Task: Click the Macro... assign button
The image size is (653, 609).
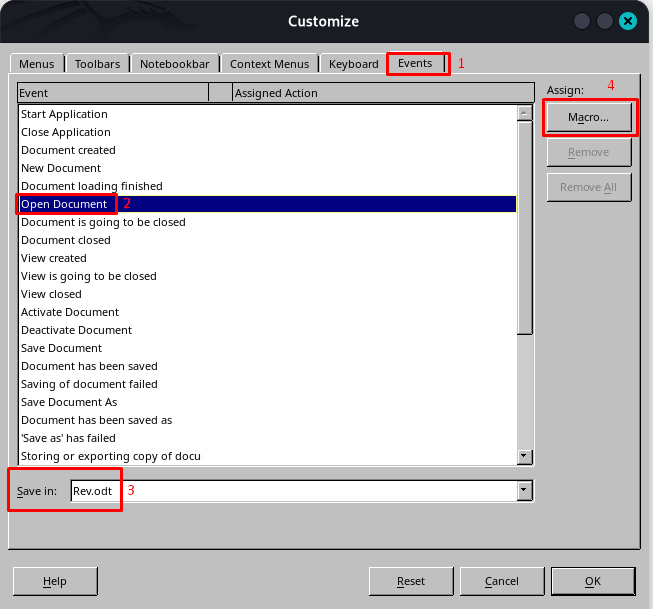Action: tap(589, 118)
